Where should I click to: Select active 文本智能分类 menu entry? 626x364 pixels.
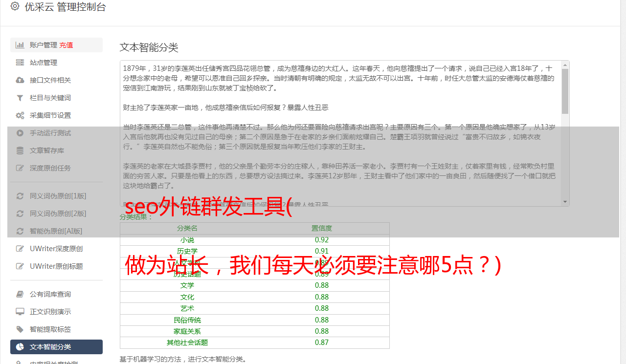coord(57,347)
